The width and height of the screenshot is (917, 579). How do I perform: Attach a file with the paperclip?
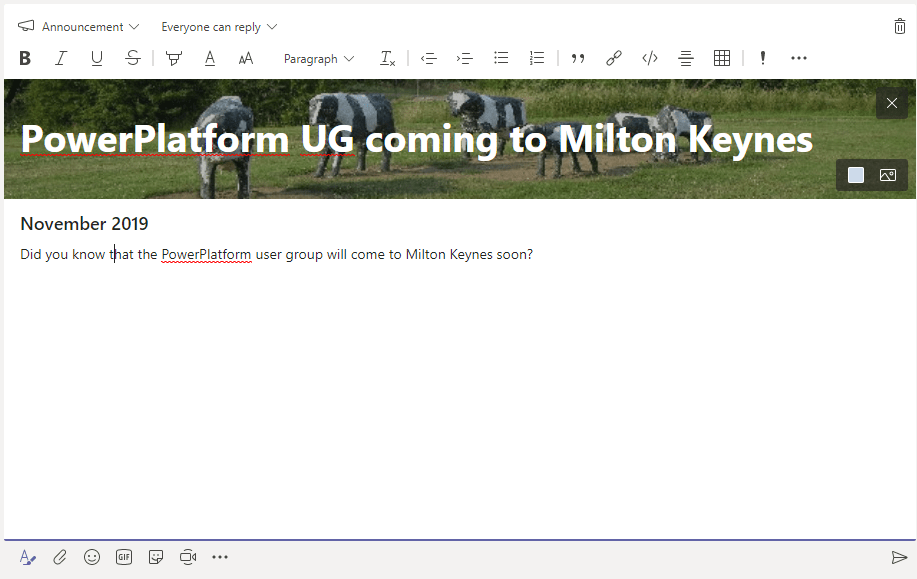click(x=60, y=557)
